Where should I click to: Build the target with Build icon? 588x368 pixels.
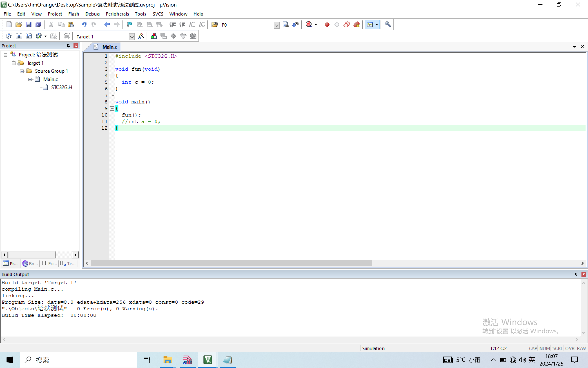[19, 36]
